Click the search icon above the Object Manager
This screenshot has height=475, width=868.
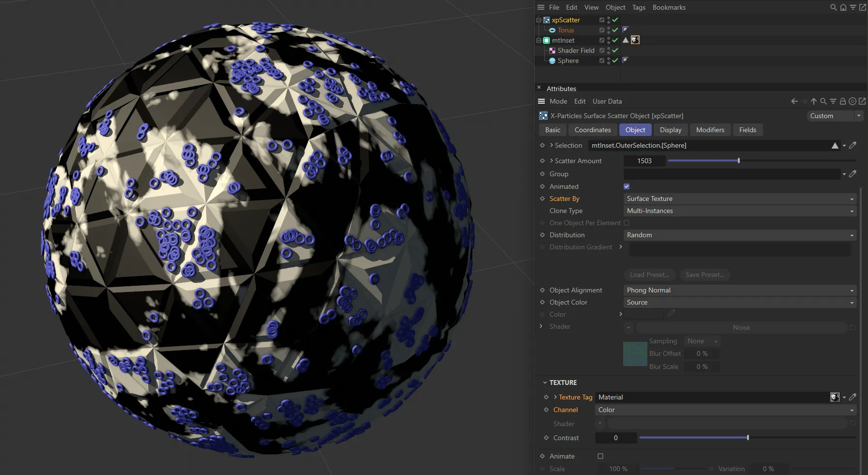pyautogui.click(x=833, y=7)
